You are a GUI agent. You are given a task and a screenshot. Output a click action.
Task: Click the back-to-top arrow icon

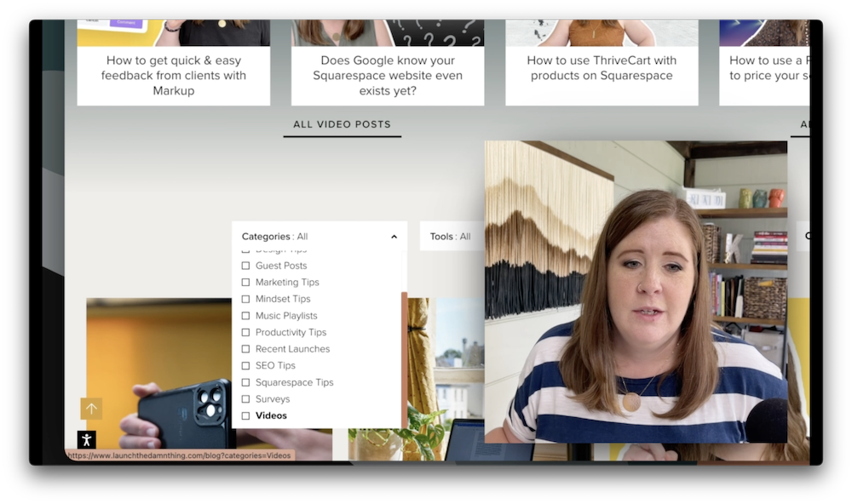91,409
